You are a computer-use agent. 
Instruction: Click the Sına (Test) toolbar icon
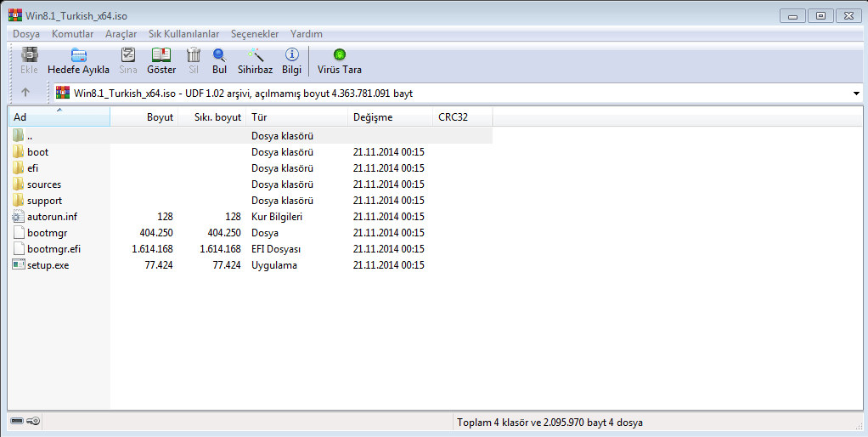point(128,54)
